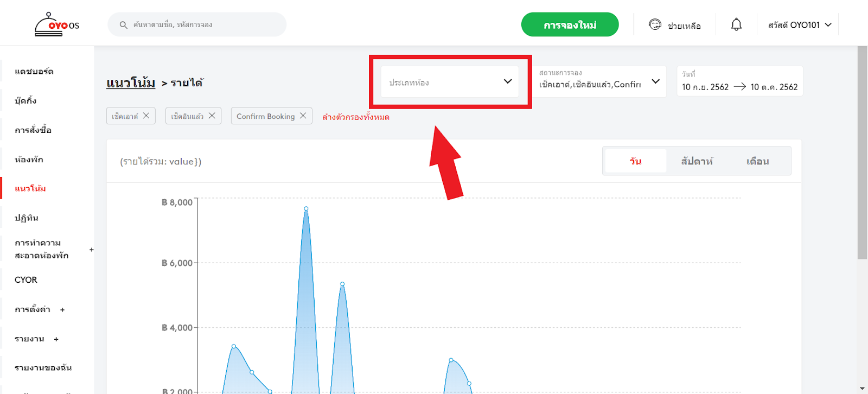Switch chart to วัน day view
The width and height of the screenshot is (868, 394).
point(636,161)
